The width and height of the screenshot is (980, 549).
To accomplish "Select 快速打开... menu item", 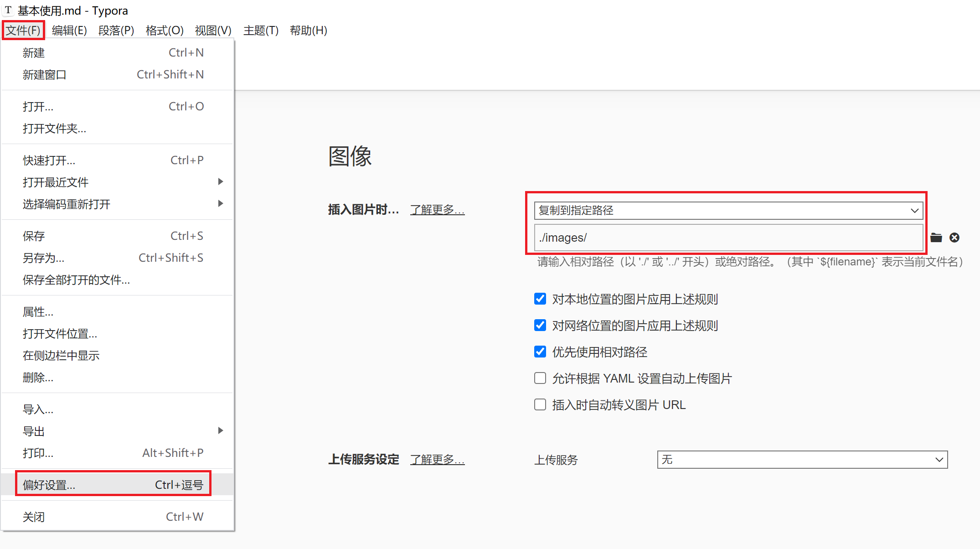I will pos(118,161).
